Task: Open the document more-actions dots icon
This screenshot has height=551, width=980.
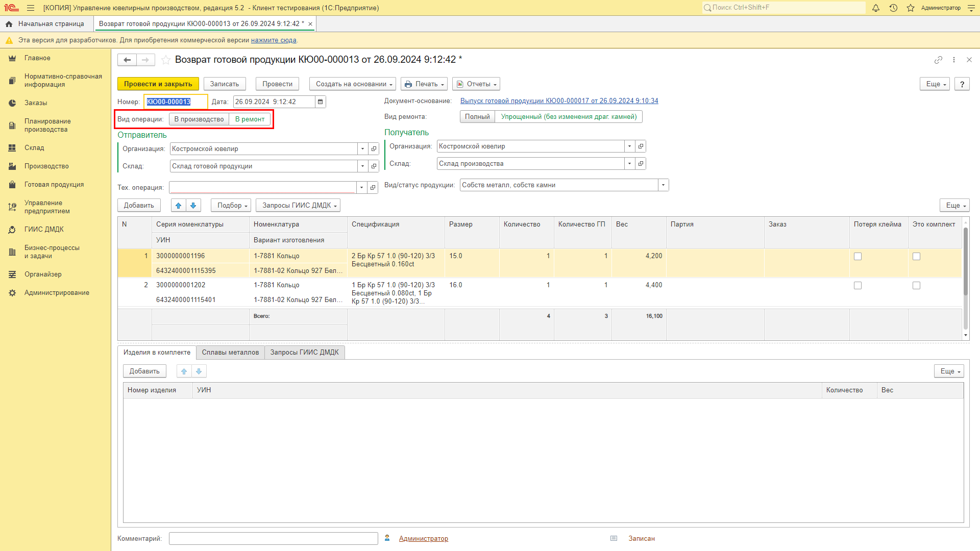Action: click(x=954, y=60)
